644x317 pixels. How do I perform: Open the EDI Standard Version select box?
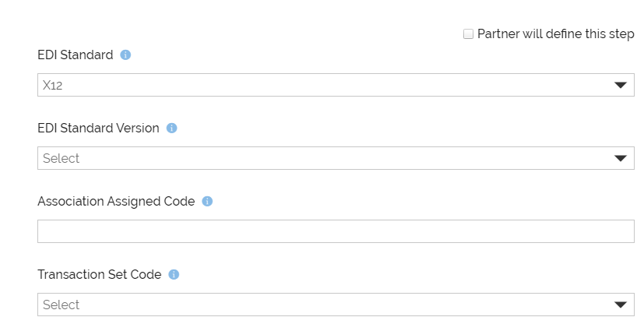(x=335, y=158)
